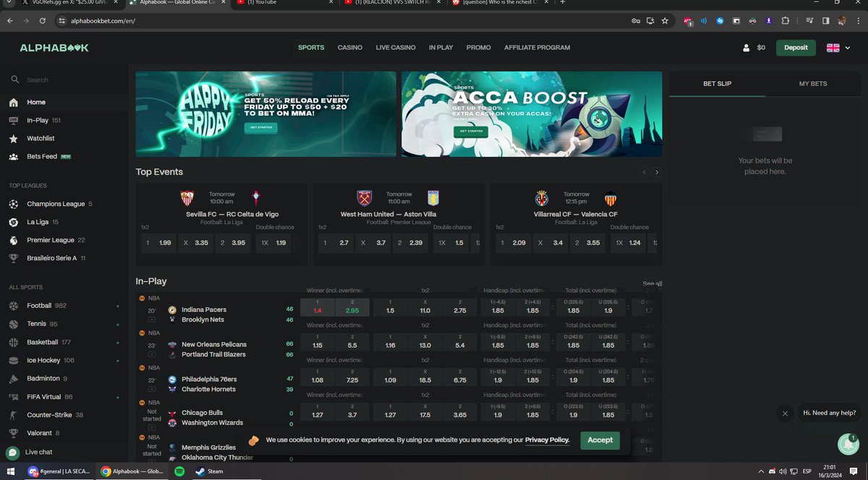Open the AFFILIATE PROGRAM nav tab
The height and width of the screenshot is (480, 868).
tap(537, 48)
